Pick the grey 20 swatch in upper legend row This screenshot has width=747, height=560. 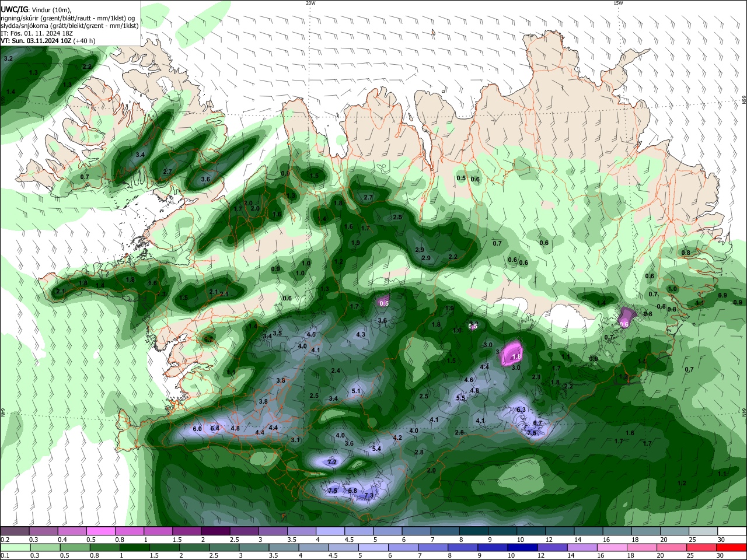pos(675,531)
